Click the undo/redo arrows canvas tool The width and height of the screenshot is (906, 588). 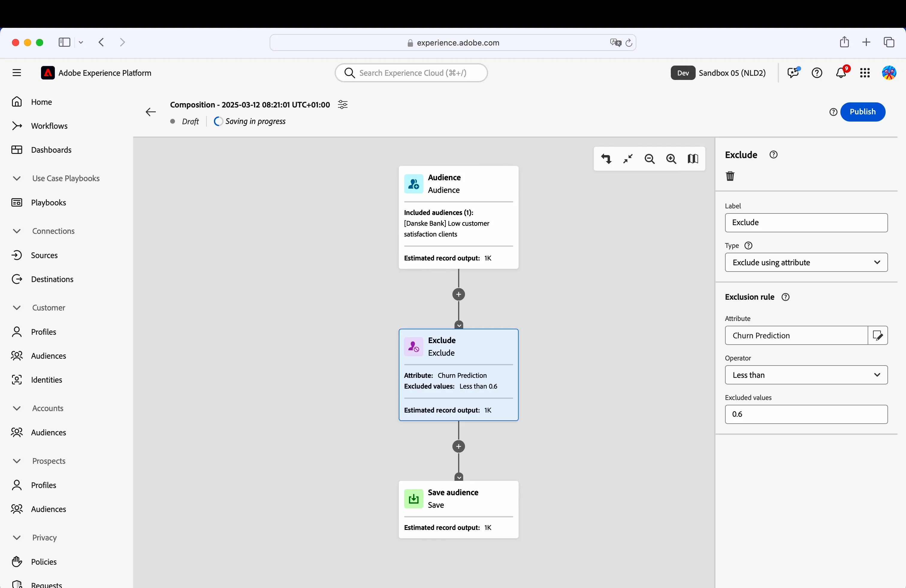pos(606,159)
